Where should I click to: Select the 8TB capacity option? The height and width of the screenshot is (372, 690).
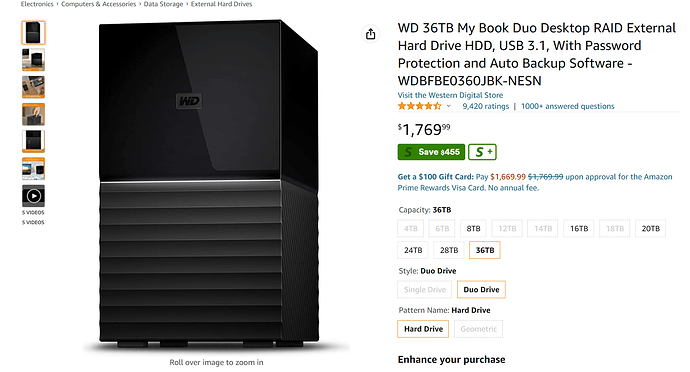click(473, 228)
